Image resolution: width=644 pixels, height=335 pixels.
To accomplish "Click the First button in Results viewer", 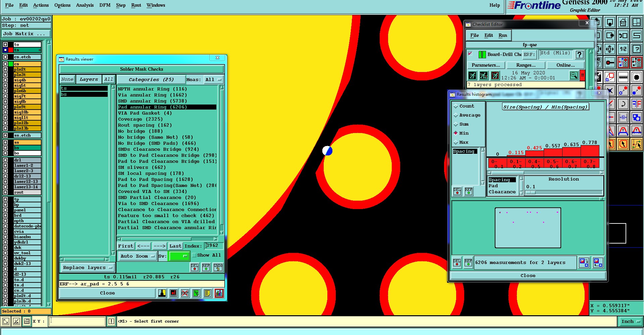I will pyautogui.click(x=126, y=246).
